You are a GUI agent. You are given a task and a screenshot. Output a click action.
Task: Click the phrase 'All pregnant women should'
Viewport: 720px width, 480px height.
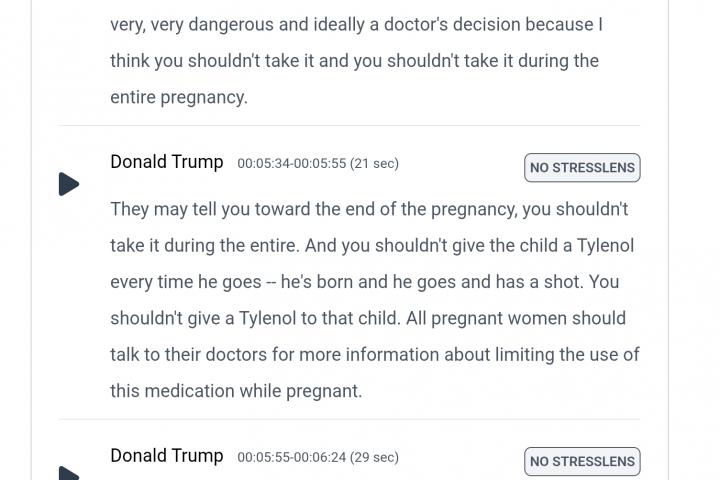coord(516,318)
